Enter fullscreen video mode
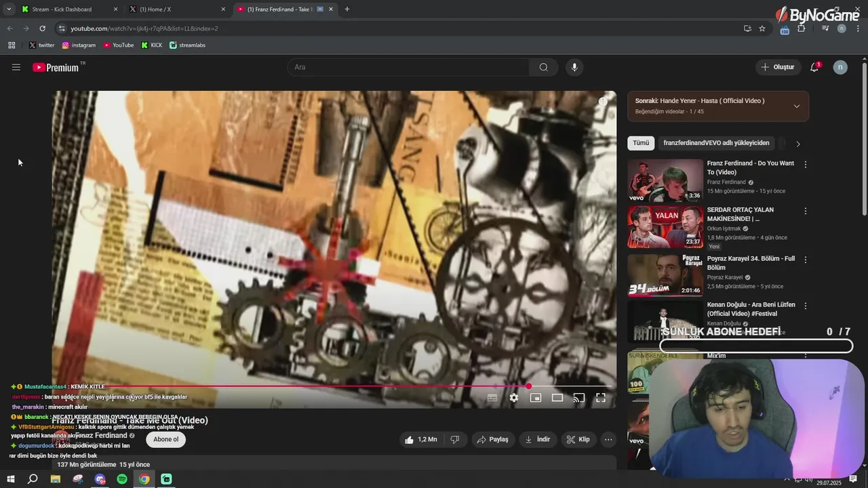 pyautogui.click(x=601, y=398)
